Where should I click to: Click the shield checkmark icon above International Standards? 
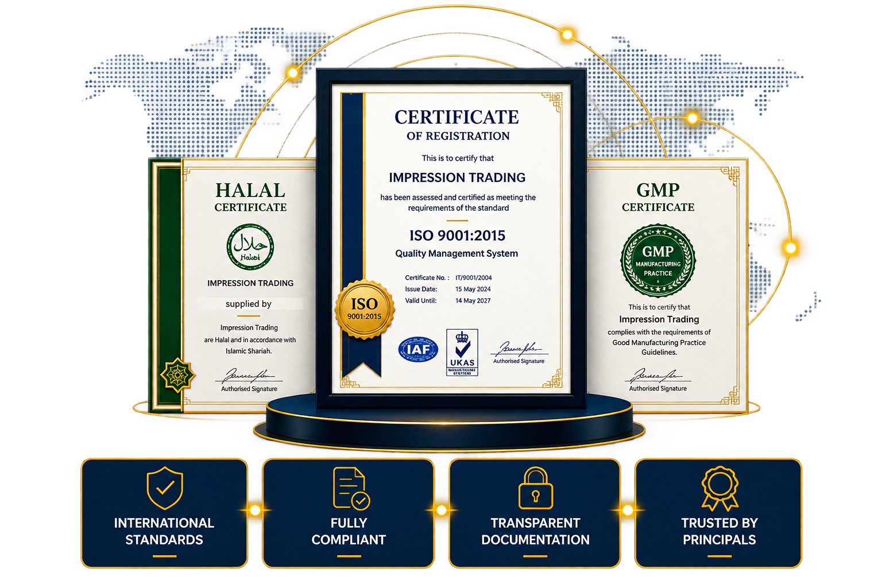coord(165,488)
